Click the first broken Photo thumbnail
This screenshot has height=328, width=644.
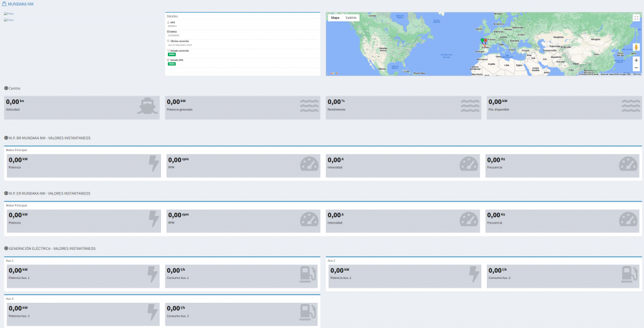coord(9,13)
